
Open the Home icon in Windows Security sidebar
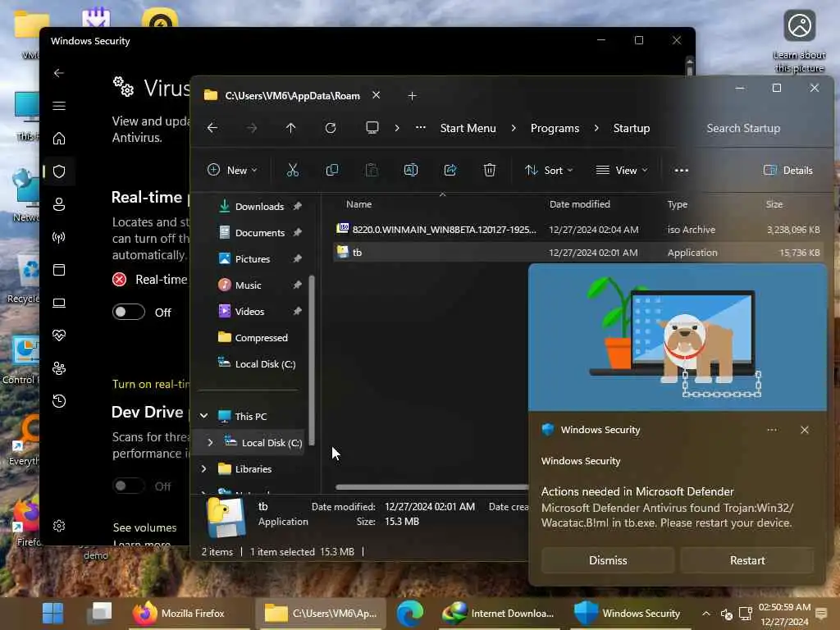59,139
